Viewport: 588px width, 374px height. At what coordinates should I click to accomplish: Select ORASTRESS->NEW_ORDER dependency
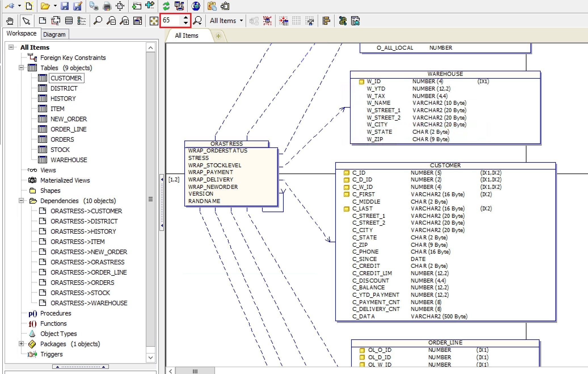pyautogui.click(x=89, y=252)
